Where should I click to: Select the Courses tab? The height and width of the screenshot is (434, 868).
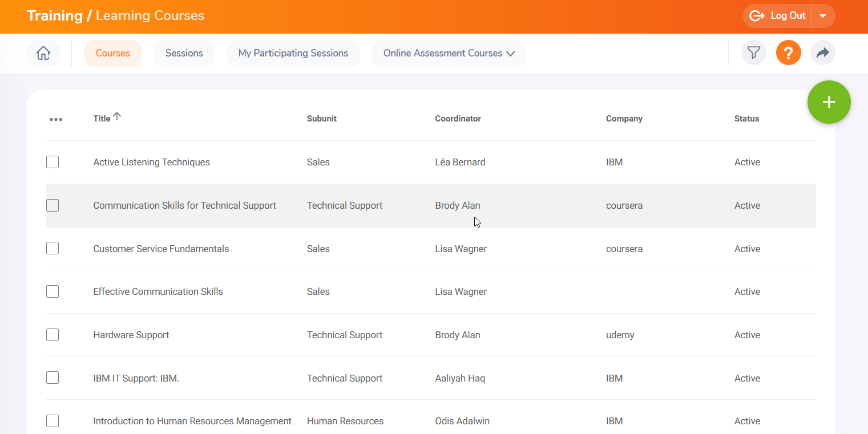(x=113, y=53)
